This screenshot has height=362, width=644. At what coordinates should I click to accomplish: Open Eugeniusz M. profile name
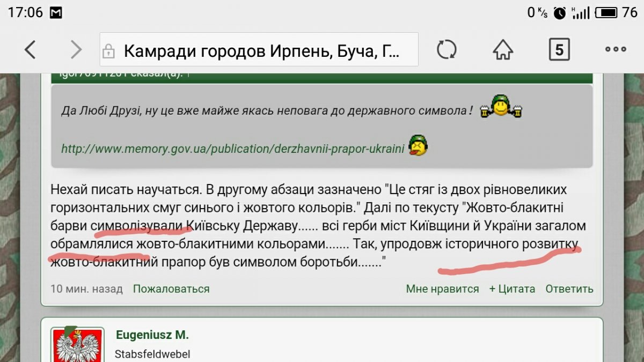point(152,335)
